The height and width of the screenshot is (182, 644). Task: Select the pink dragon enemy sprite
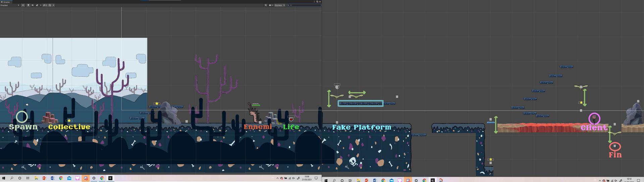tap(254, 113)
